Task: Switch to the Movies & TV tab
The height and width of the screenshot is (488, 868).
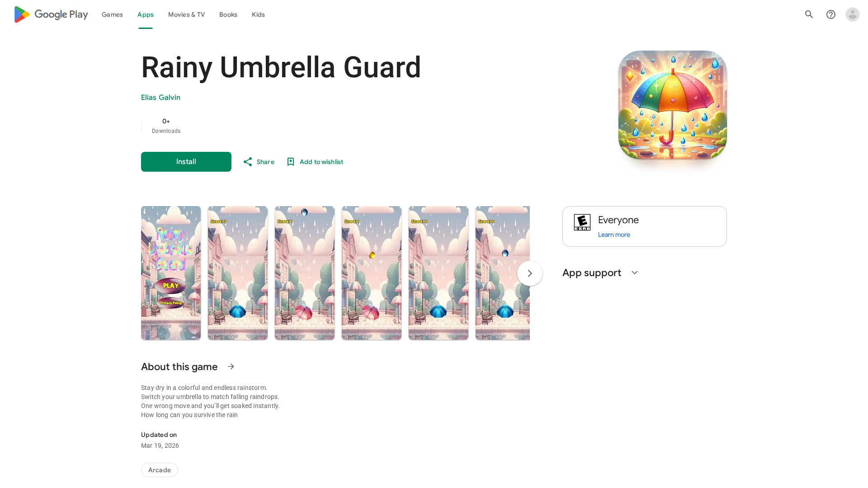Action: [186, 14]
